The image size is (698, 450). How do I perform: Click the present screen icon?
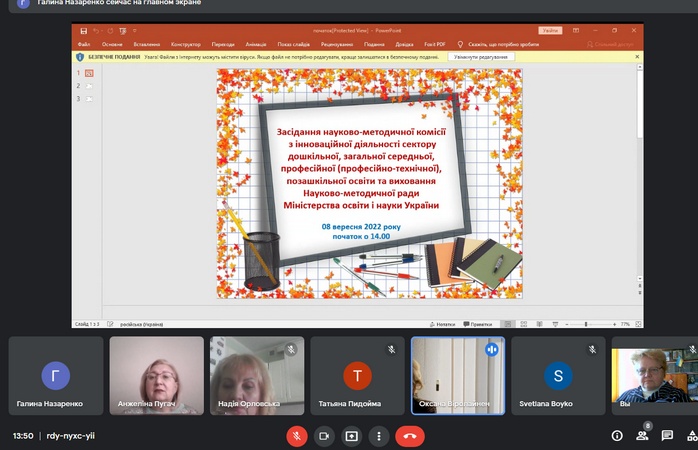click(x=351, y=436)
